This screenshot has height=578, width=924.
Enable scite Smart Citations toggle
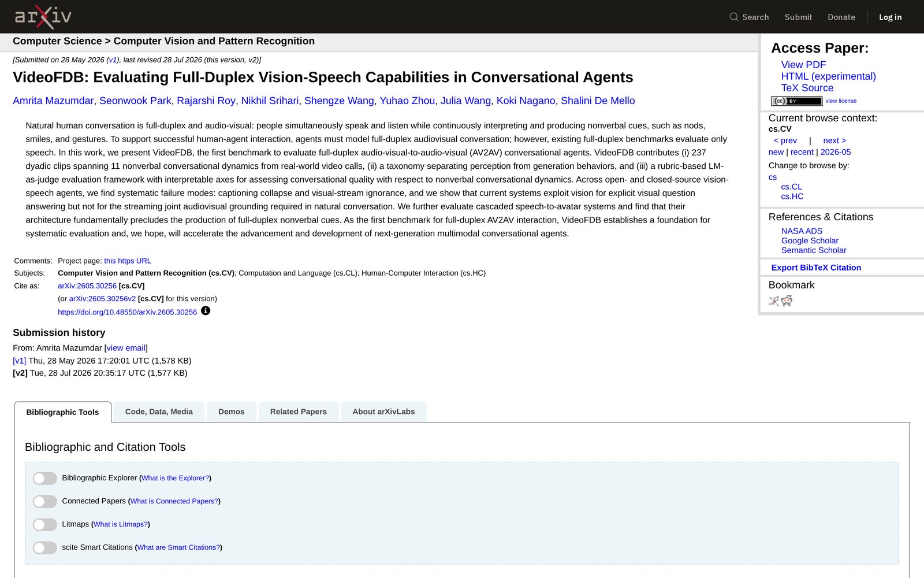44,547
